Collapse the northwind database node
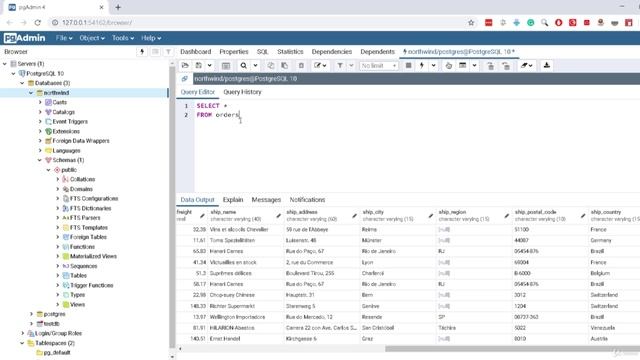This screenshot has height=360, width=640. coord(31,93)
